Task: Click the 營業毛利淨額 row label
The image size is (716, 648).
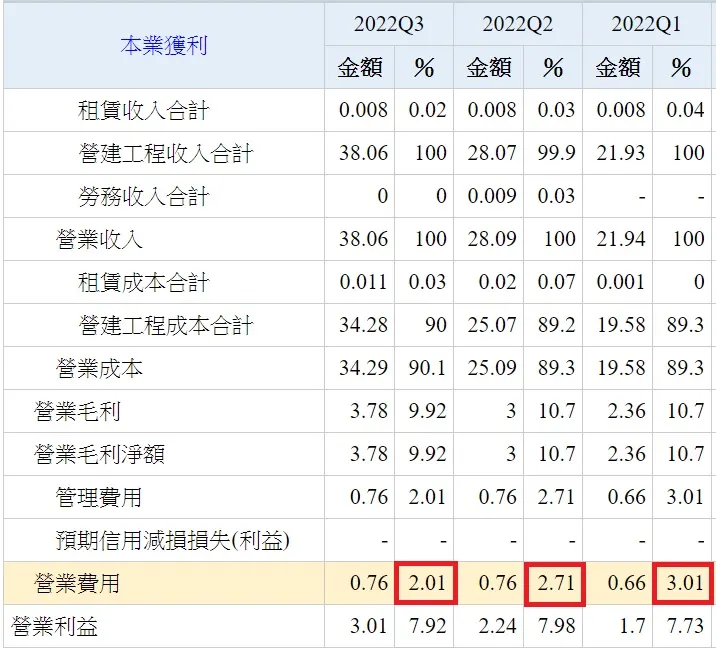Action: click(99, 454)
